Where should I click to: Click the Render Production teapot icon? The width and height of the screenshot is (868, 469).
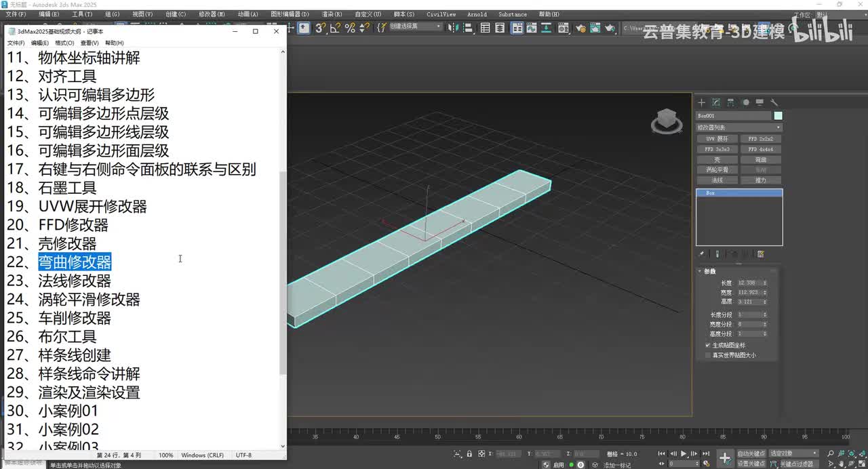point(610,28)
